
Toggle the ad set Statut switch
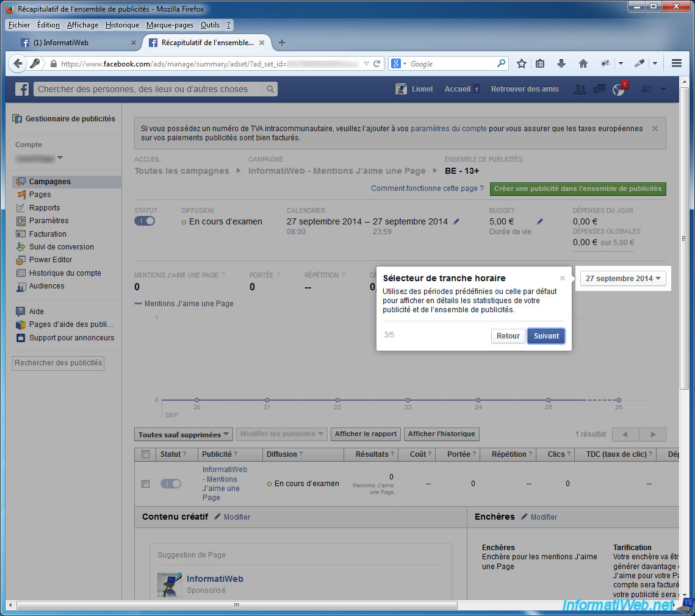[145, 221]
